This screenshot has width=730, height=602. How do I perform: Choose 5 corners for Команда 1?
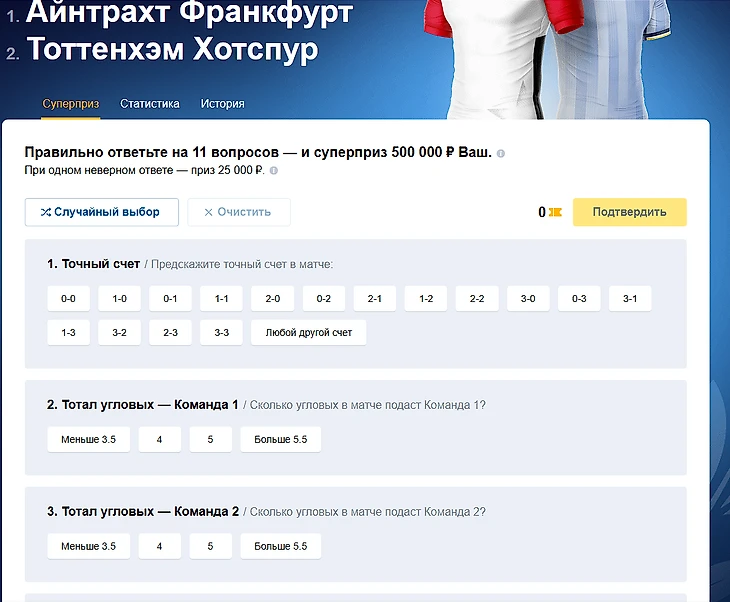(210, 439)
